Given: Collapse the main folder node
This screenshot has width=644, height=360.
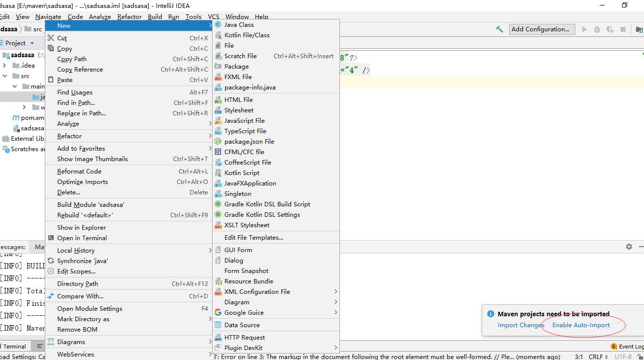Looking at the screenshot, I should coord(15,87).
